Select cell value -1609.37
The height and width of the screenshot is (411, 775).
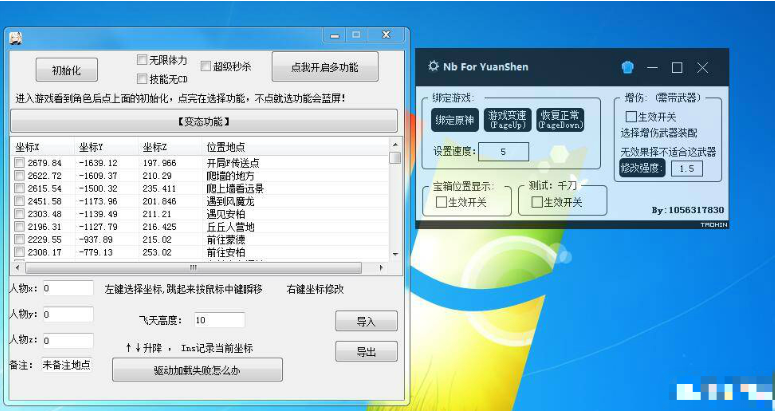[98, 176]
